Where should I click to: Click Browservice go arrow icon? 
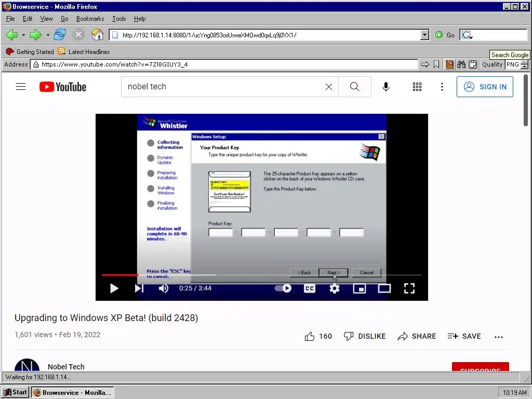point(425,64)
